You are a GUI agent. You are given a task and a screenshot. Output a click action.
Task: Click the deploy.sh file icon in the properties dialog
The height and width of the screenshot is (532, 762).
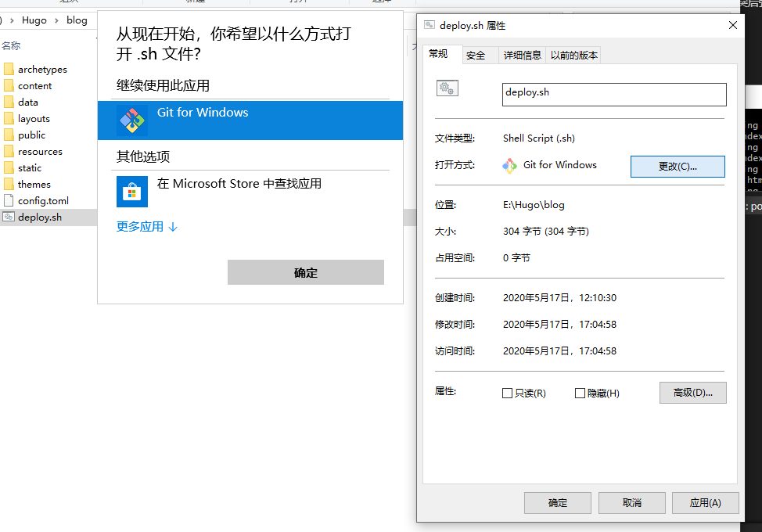click(447, 88)
